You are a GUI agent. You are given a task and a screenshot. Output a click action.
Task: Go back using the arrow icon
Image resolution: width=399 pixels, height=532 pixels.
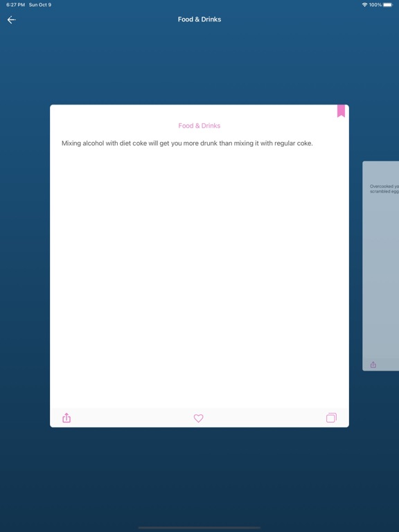click(12, 19)
